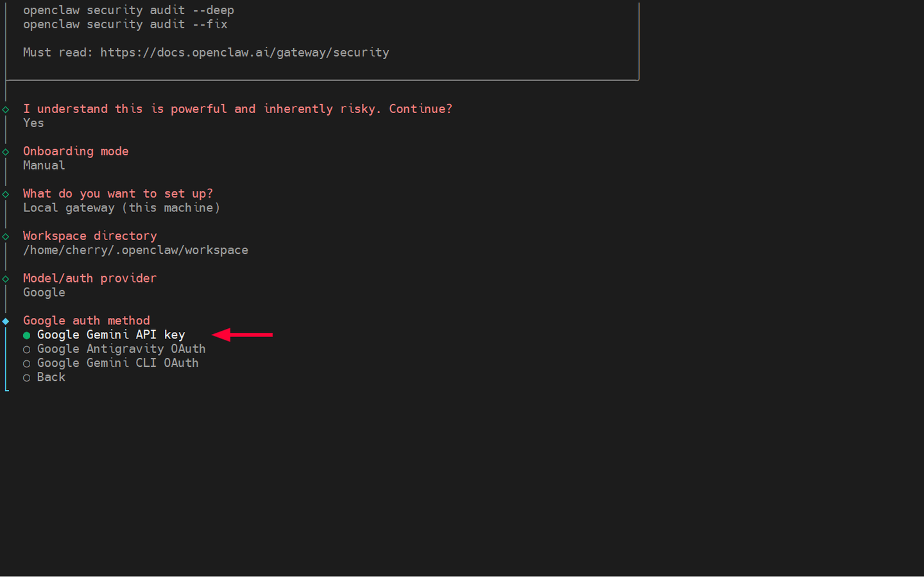The height and width of the screenshot is (578, 924).
Task: Open the openclaw security documentation link
Action: (244, 52)
